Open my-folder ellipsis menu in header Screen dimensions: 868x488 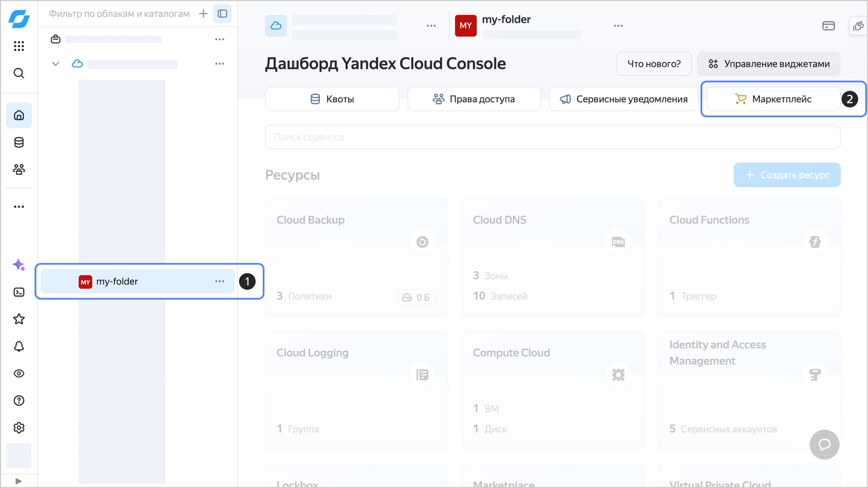click(618, 26)
